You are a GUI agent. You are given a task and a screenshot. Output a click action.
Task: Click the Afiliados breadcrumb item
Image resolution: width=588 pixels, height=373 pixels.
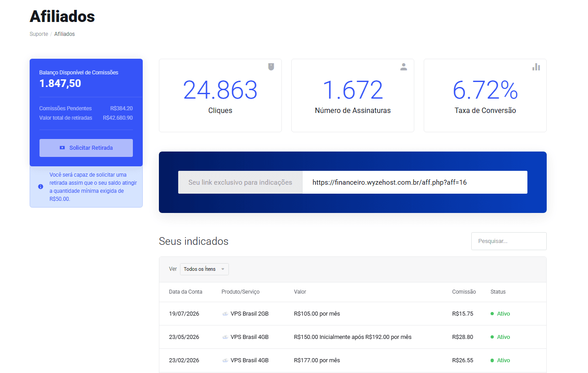(x=65, y=34)
